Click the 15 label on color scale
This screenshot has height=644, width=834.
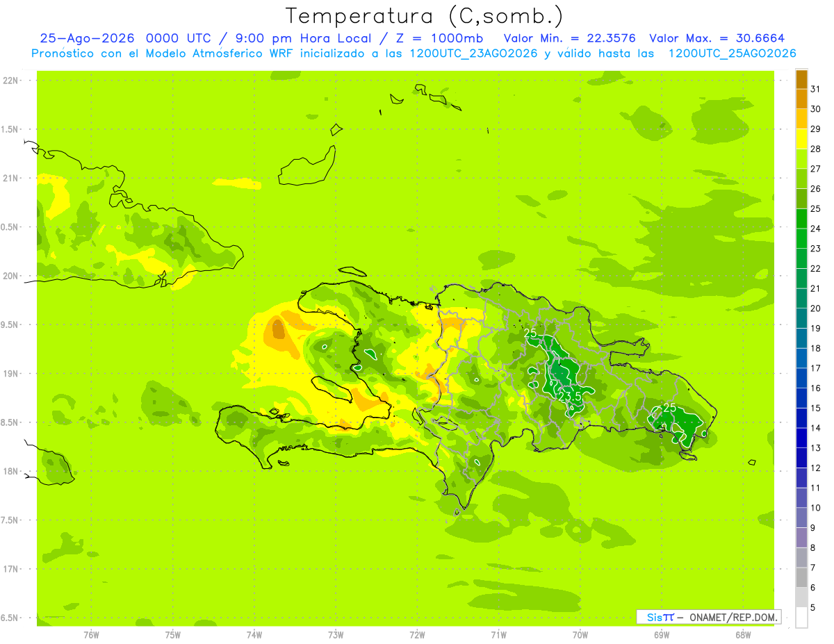tap(815, 408)
